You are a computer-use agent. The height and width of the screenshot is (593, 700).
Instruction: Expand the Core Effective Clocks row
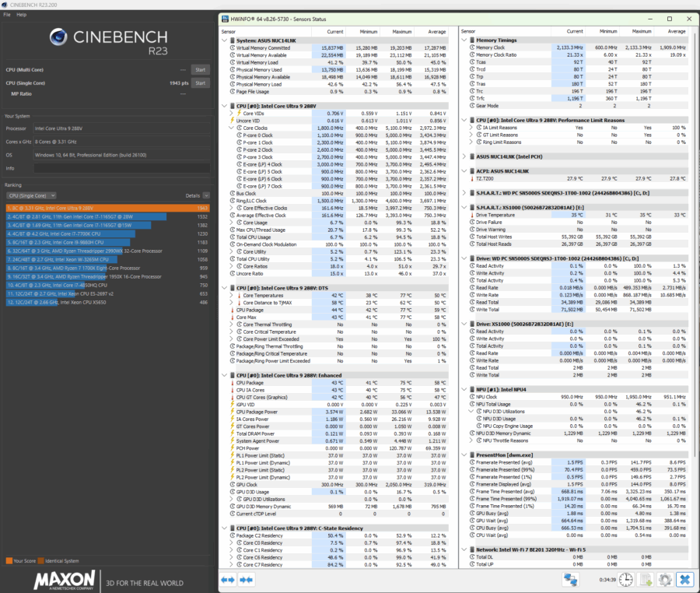tap(231, 208)
